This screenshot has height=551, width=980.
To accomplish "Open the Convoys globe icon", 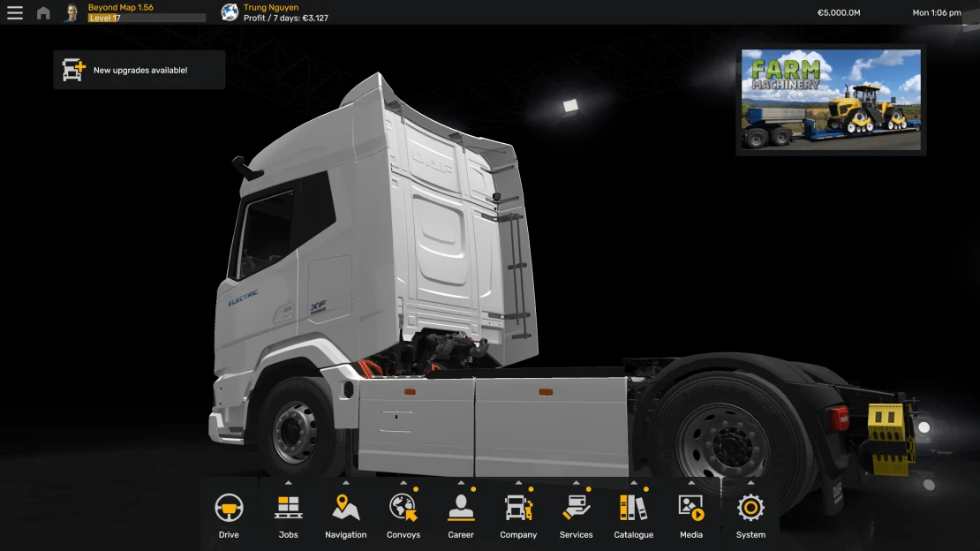I will [x=403, y=509].
